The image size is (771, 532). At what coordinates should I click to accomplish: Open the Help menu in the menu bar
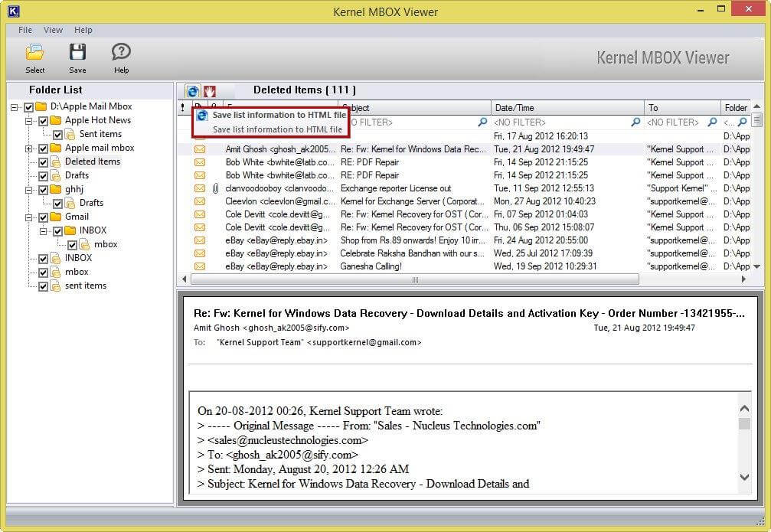click(83, 30)
